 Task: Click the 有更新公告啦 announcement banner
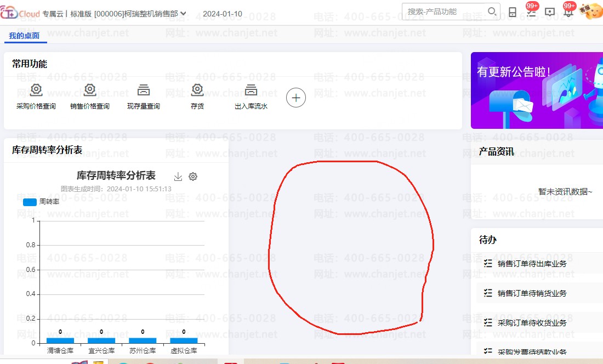coord(537,90)
